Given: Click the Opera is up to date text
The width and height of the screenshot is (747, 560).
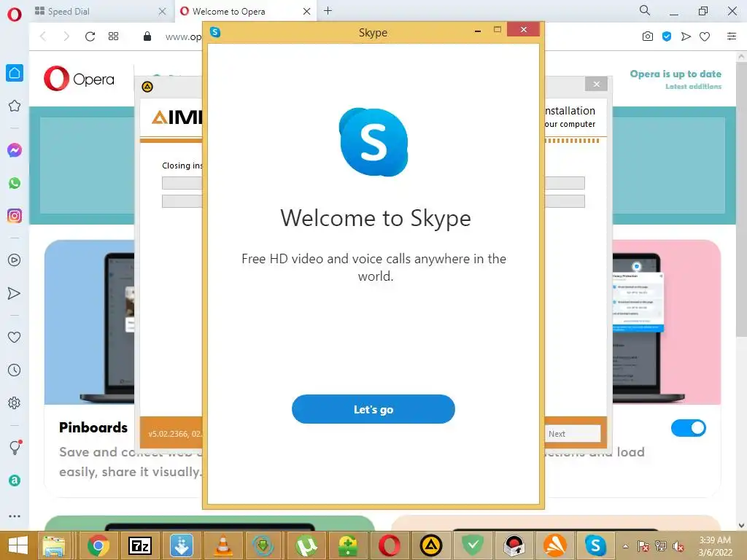Looking at the screenshot, I should pyautogui.click(x=676, y=74).
